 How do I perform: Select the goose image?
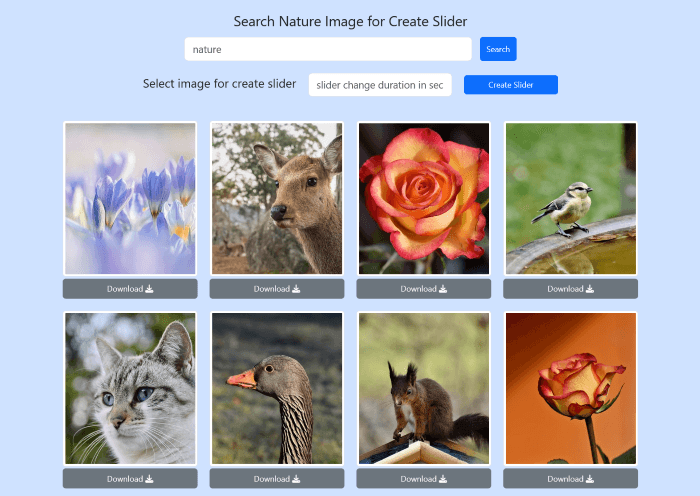pos(277,388)
